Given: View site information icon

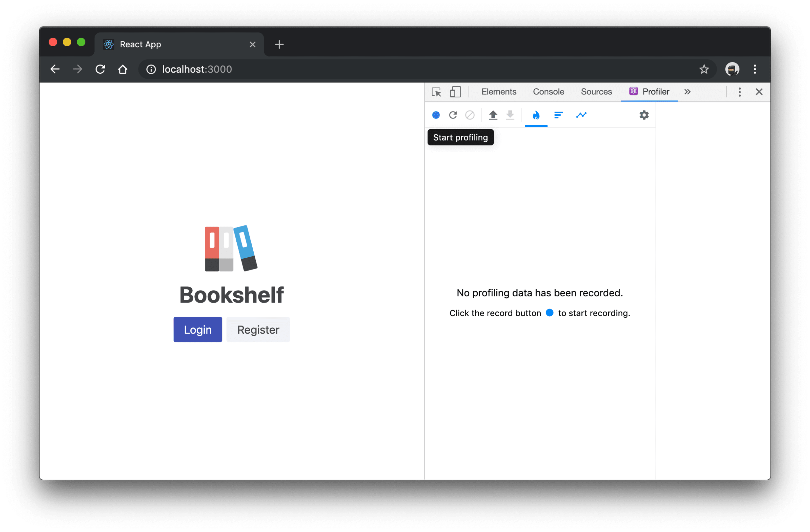Looking at the screenshot, I should pyautogui.click(x=151, y=69).
